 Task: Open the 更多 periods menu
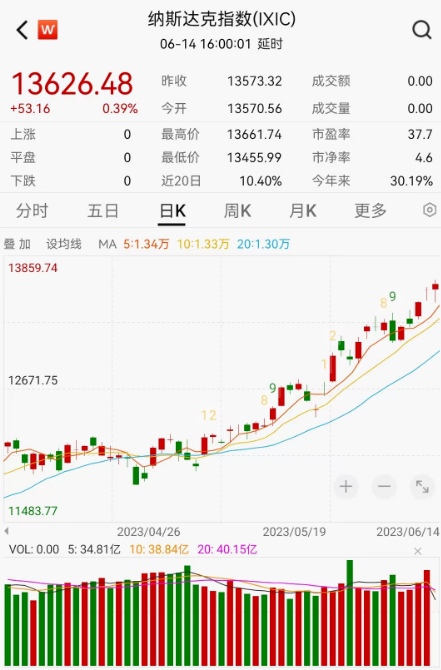coord(370,211)
